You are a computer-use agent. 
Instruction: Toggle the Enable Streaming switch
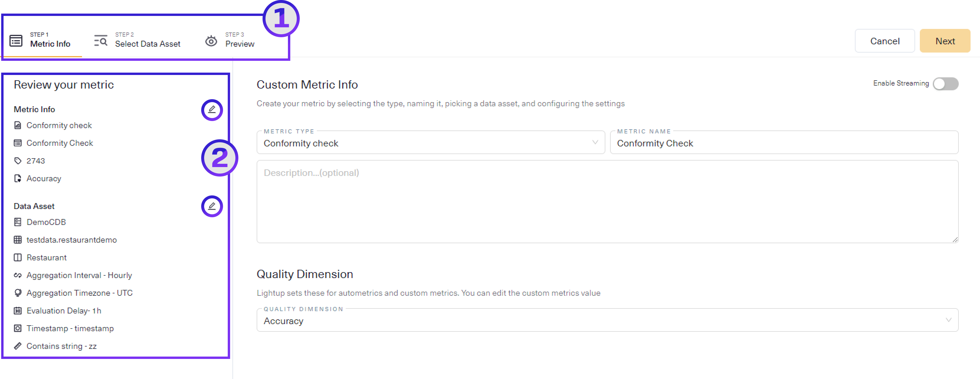[945, 84]
